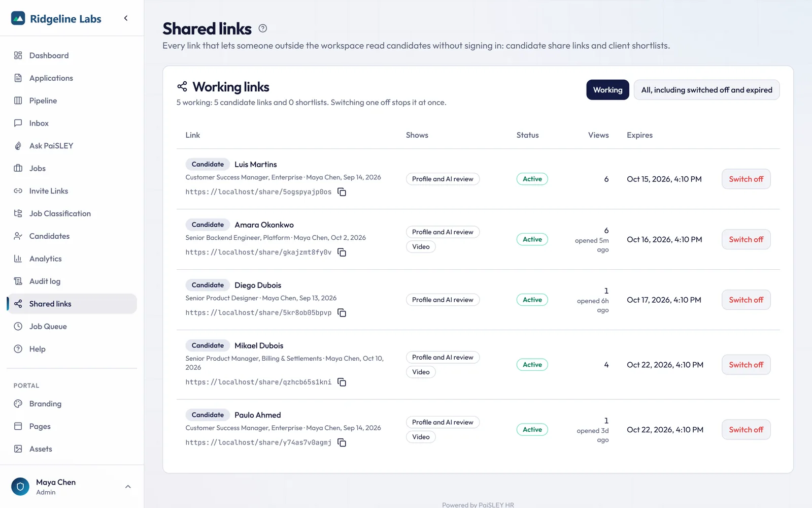812x508 pixels.
Task: Click the help icon beside Shared links title
Action: [262, 28]
